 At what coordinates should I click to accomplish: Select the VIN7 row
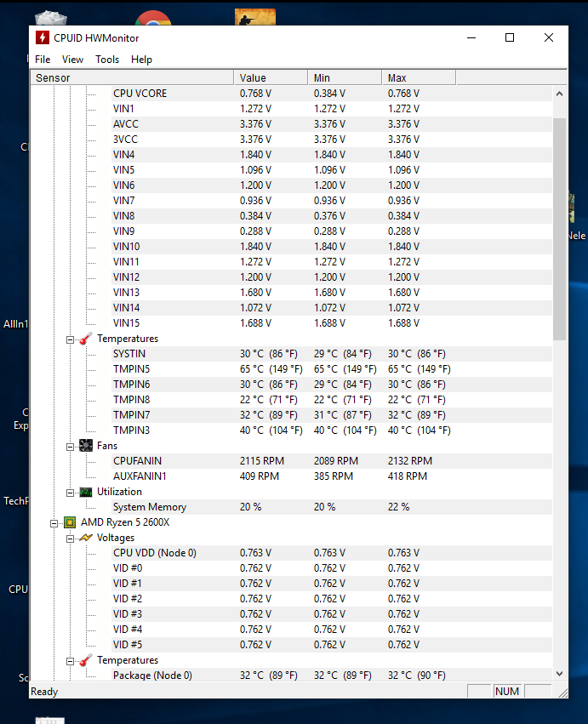[332, 201]
